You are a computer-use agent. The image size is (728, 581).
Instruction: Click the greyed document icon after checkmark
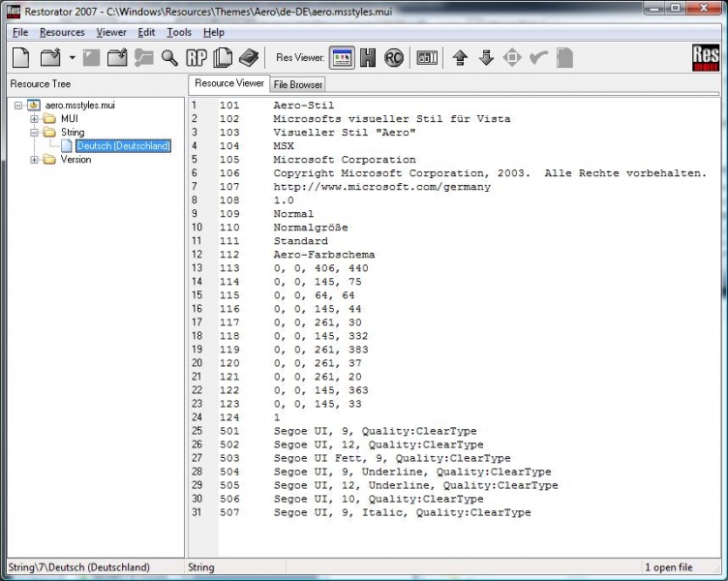coord(564,58)
